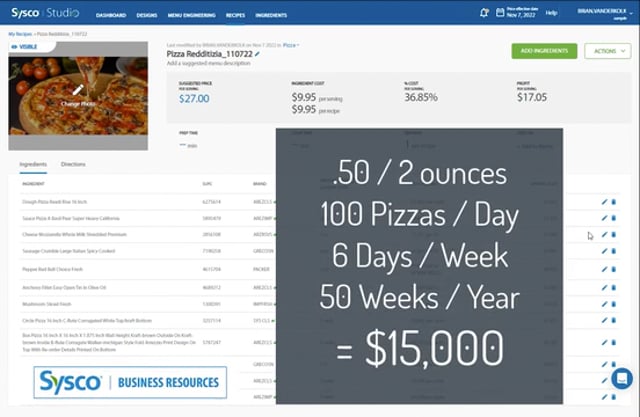Edit the Sausage Crumble ingredient row

coord(604,251)
